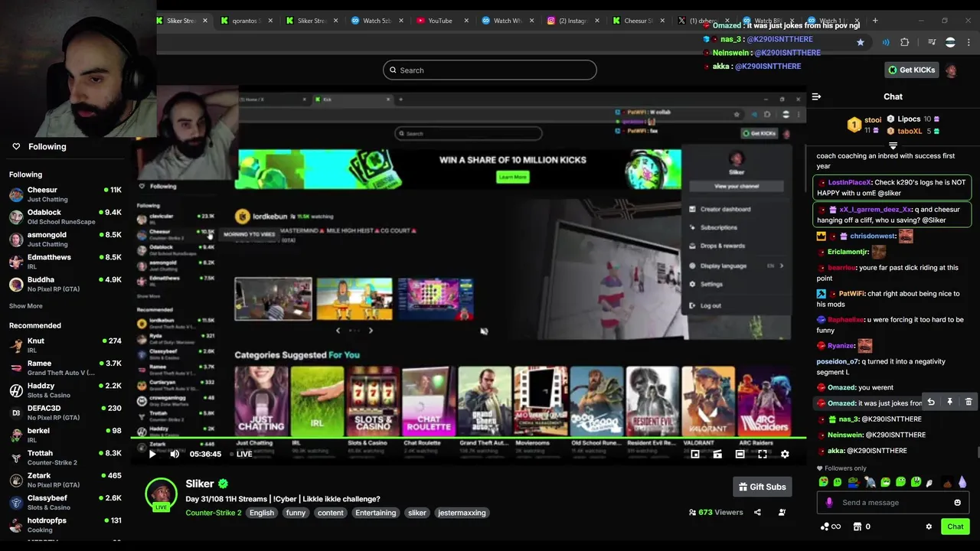980x551 pixels.
Task: Click LostinPlaceX username in chat
Action: [849, 182]
